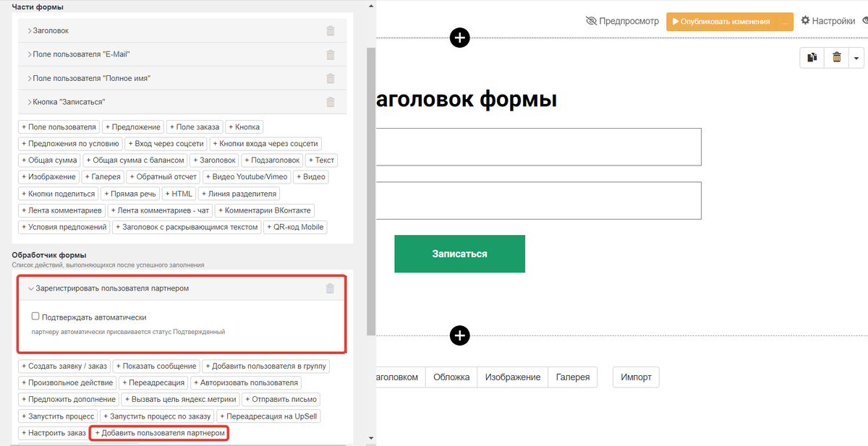Add block with the bottom plus icon

[x=460, y=335]
